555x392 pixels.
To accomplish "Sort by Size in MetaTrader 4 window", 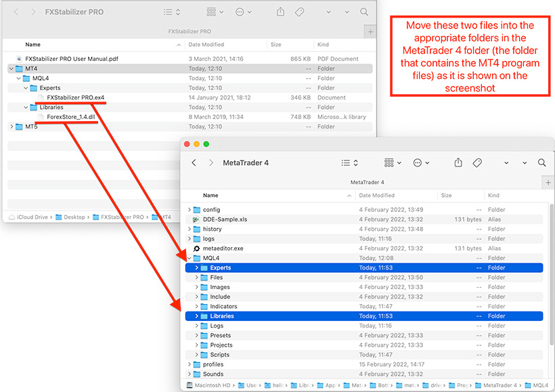I will 446,196.
